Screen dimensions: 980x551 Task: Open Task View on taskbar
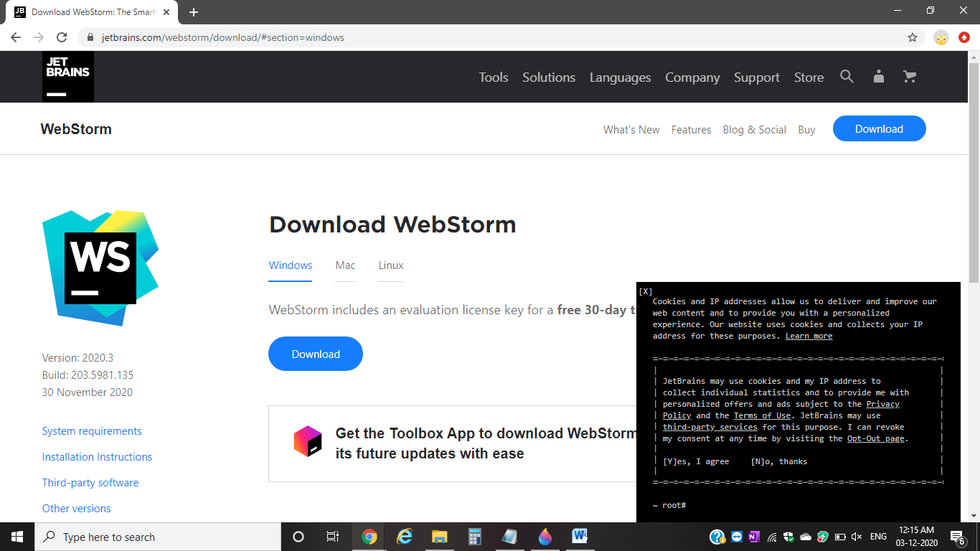click(333, 537)
